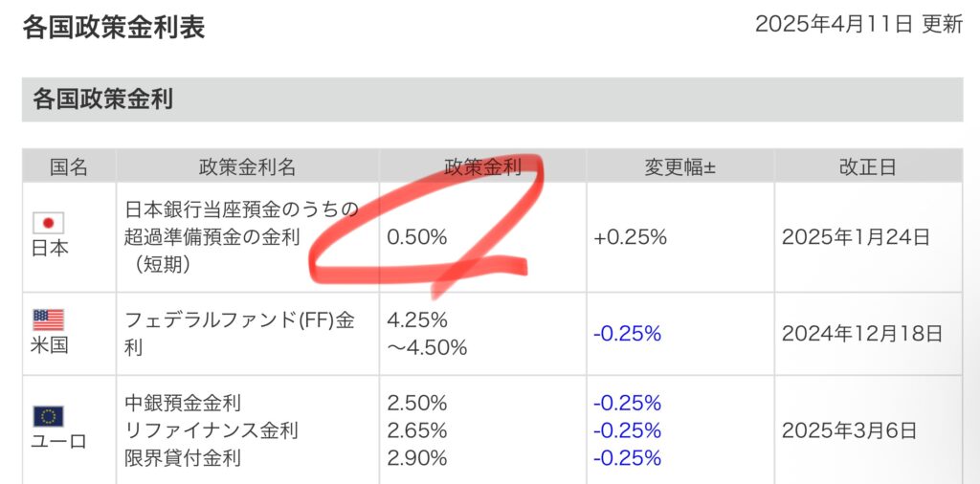The width and height of the screenshot is (980, 484).
Task: Click the 改正日 column header
Action: 867,167
